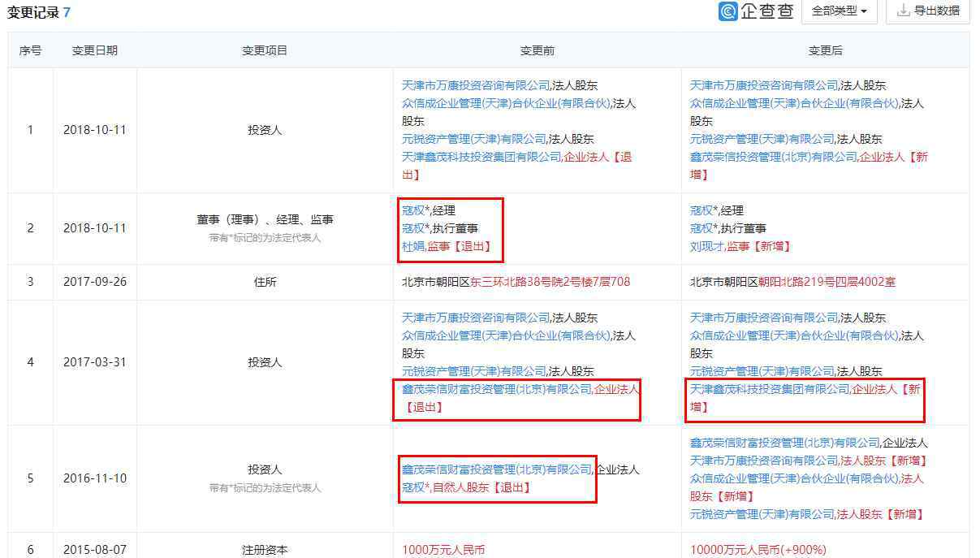Viewport: 980px width, 558px height.
Task: Select the 投资人 cell in row 1
Action: 265,130
